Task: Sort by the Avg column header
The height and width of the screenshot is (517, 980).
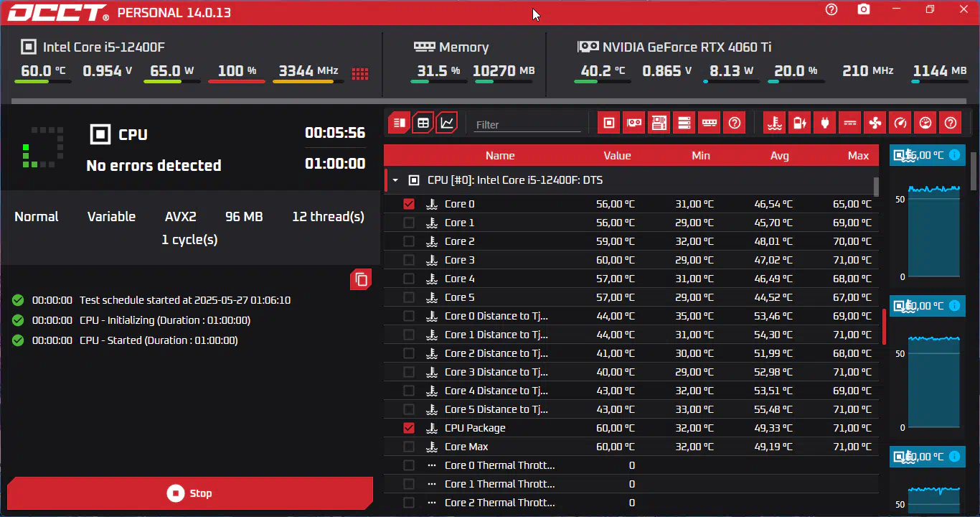Action: (780, 156)
